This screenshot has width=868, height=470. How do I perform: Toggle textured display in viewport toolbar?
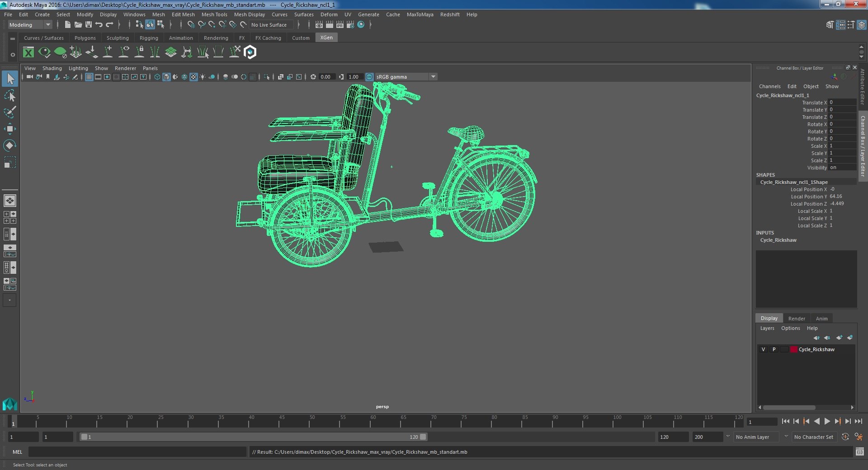coord(193,77)
